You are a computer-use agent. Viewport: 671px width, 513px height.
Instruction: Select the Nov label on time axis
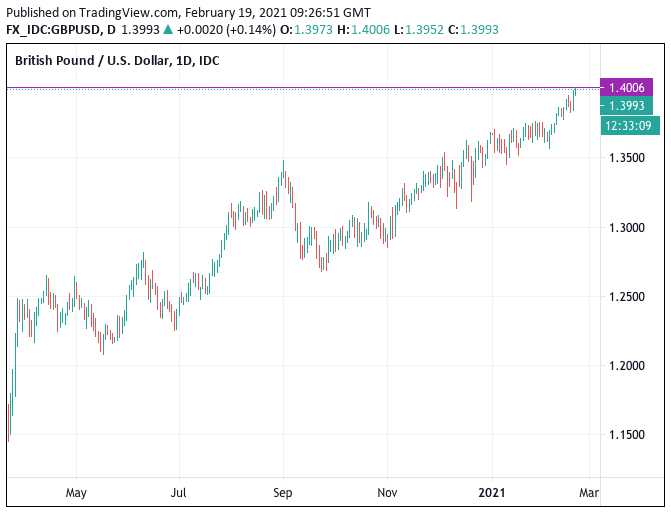coord(388,492)
